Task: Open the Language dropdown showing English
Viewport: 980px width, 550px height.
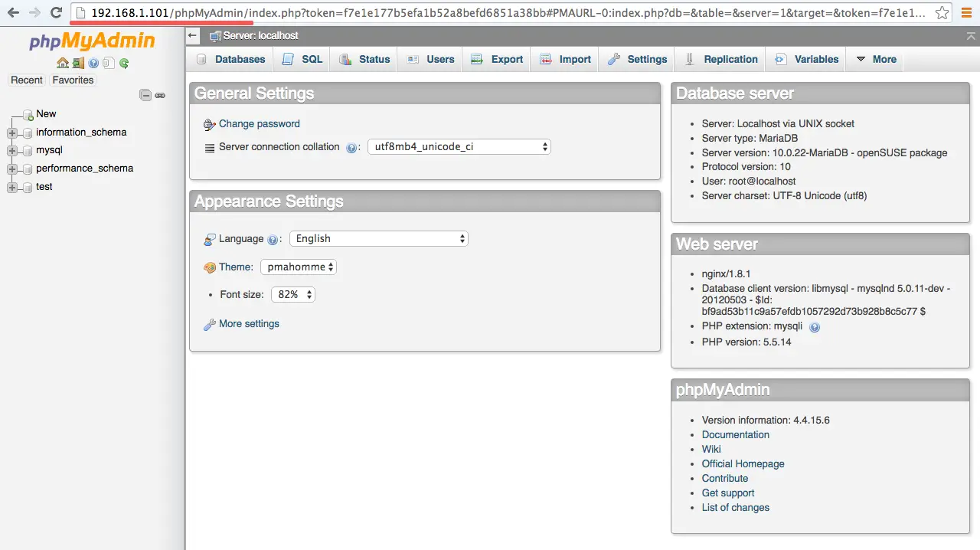Action: coord(378,238)
